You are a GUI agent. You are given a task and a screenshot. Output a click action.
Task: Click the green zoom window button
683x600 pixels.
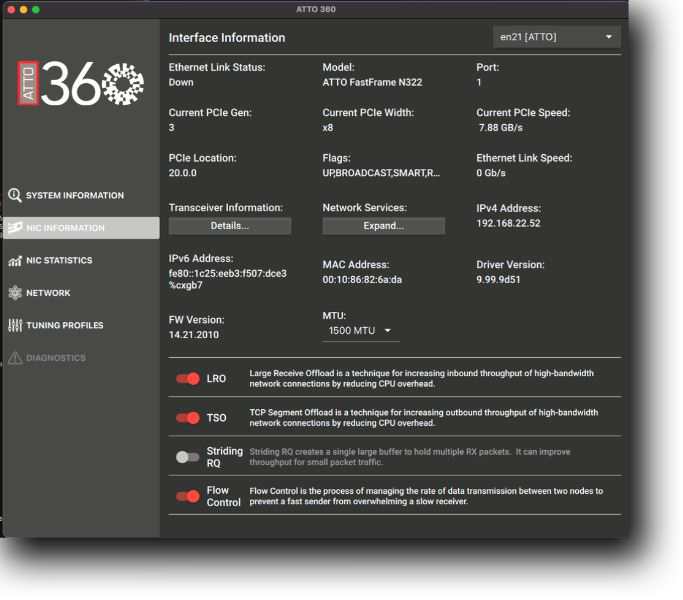(x=36, y=9)
